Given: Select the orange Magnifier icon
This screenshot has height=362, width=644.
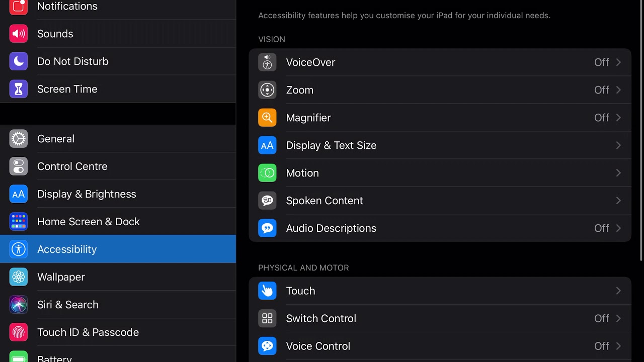Looking at the screenshot, I should click(267, 118).
